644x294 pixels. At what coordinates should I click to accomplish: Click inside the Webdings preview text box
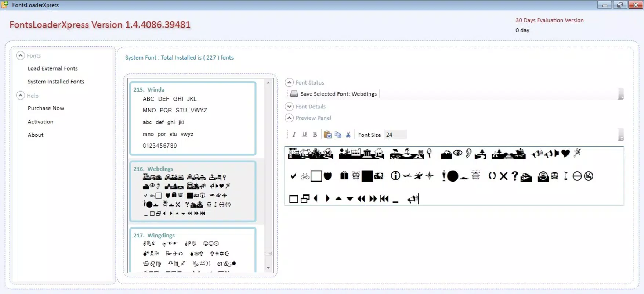(454, 176)
